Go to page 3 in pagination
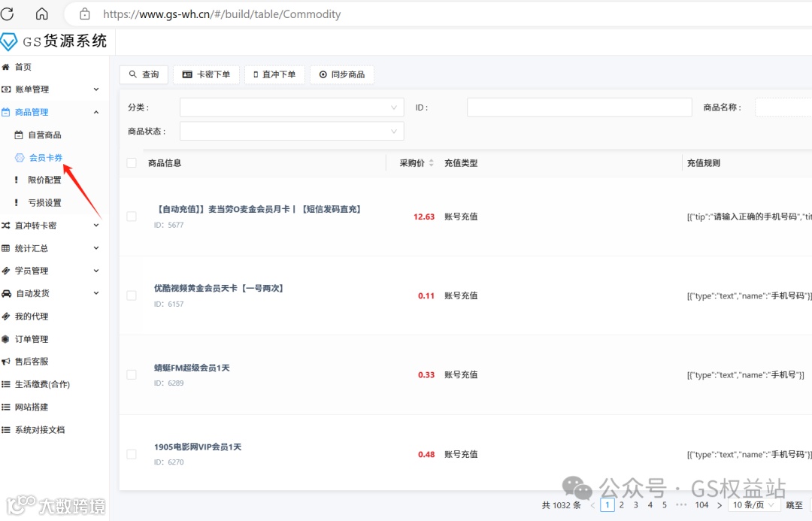The height and width of the screenshot is (521, 812). (x=636, y=505)
